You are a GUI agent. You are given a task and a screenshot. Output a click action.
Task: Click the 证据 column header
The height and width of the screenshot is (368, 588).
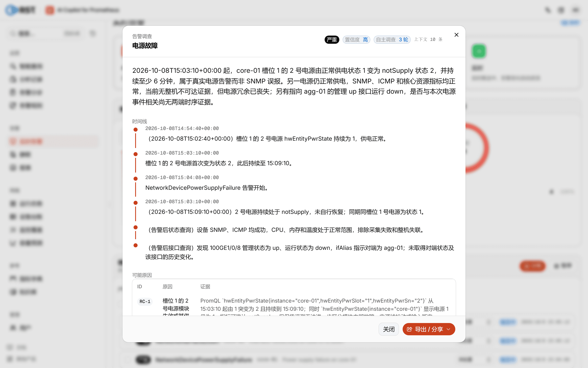205,286
